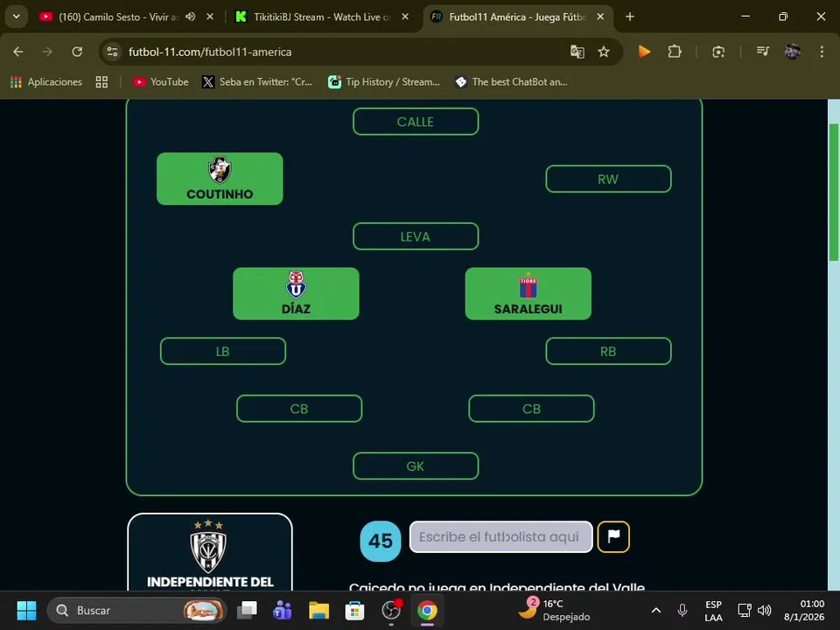Viewport: 840px width, 630px height.
Task: Select the Futbol11 América tab
Action: pyautogui.click(x=517, y=17)
